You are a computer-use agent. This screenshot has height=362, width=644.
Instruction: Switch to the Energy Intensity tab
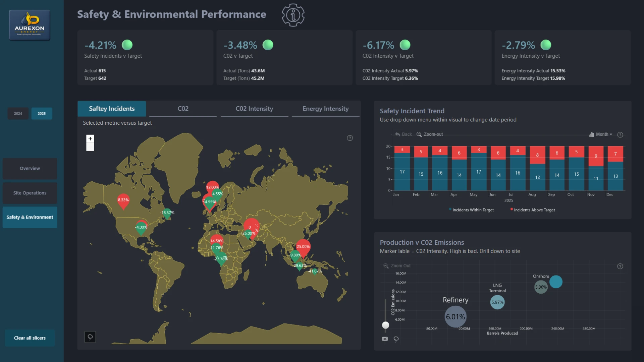tap(325, 109)
